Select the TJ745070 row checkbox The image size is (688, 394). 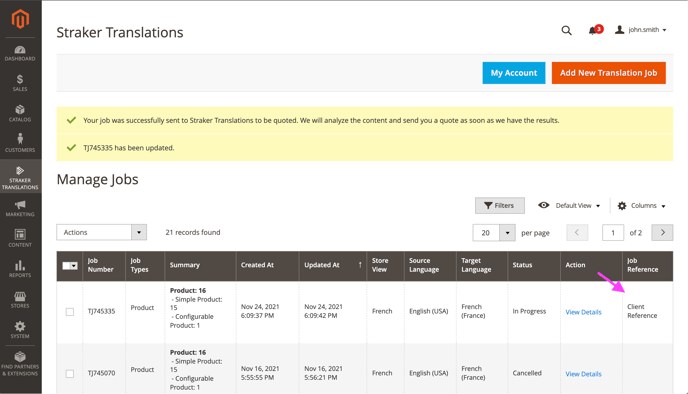(x=70, y=373)
